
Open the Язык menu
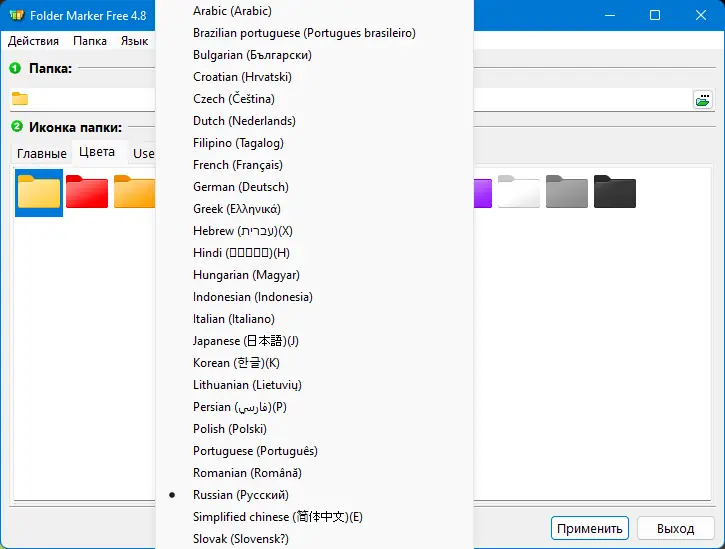[x=135, y=41]
